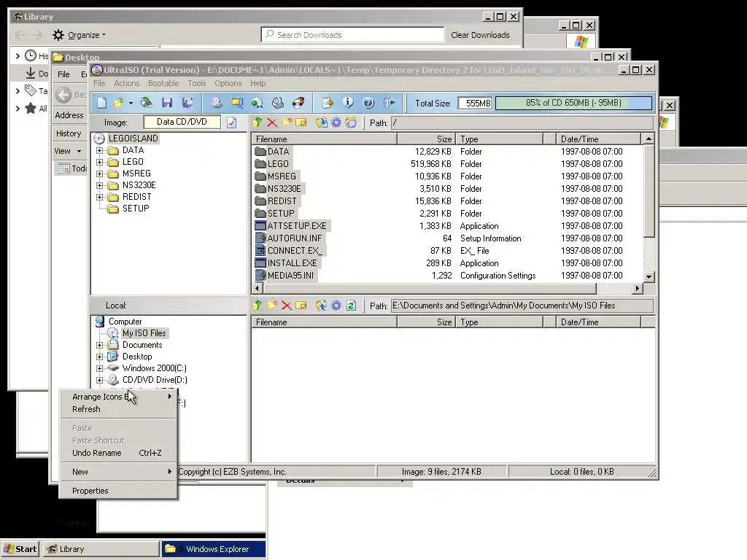747x560 pixels.
Task: Click Up folder icon in Local pane toolbar
Action: (258, 306)
